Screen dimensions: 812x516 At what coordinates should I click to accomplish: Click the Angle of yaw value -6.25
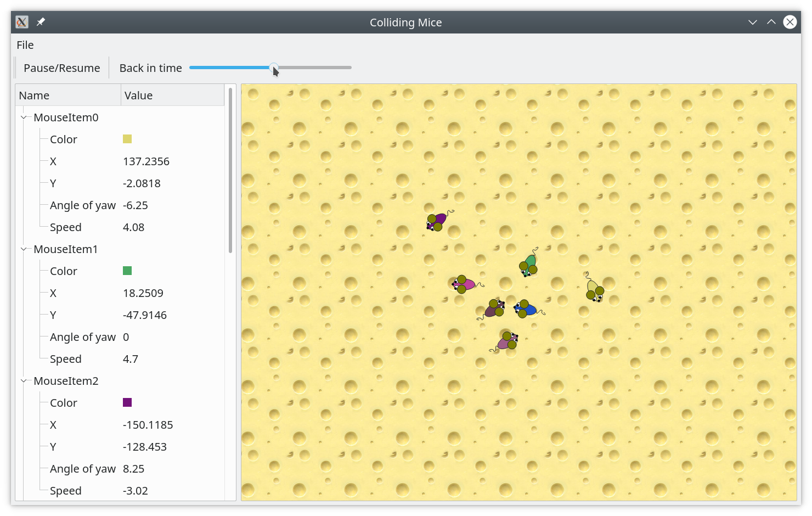coord(136,205)
